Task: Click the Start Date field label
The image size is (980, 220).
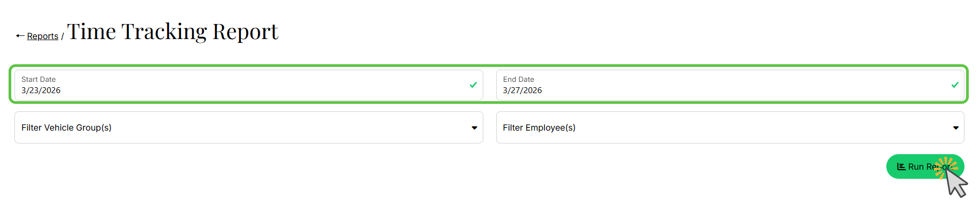Action: pos(39,79)
